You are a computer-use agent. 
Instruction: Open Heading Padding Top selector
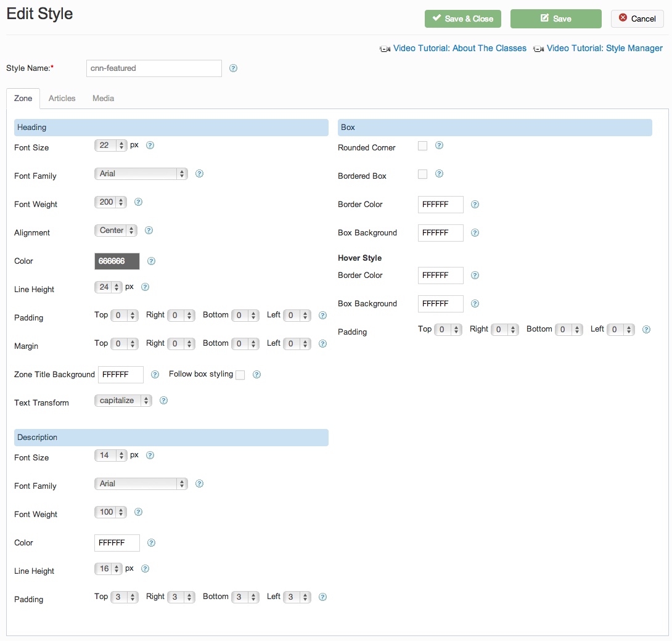tap(125, 316)
